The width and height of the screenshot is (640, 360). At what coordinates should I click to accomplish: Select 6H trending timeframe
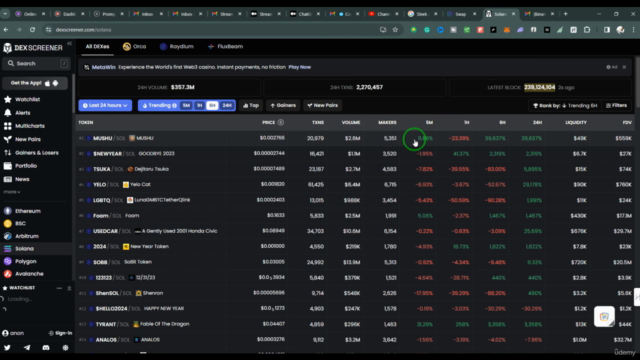coord(212,105)
